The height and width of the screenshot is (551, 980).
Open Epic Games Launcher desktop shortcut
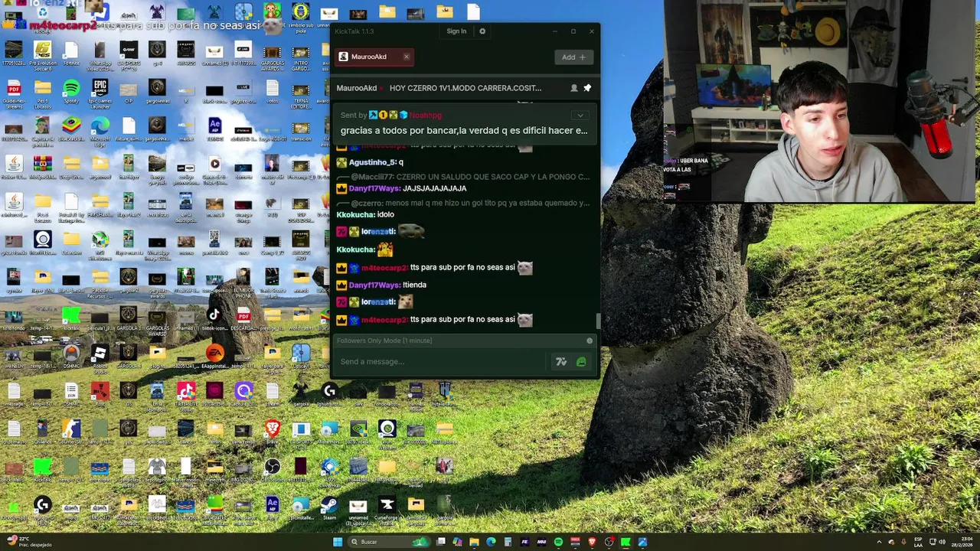[x=100, y=92]
